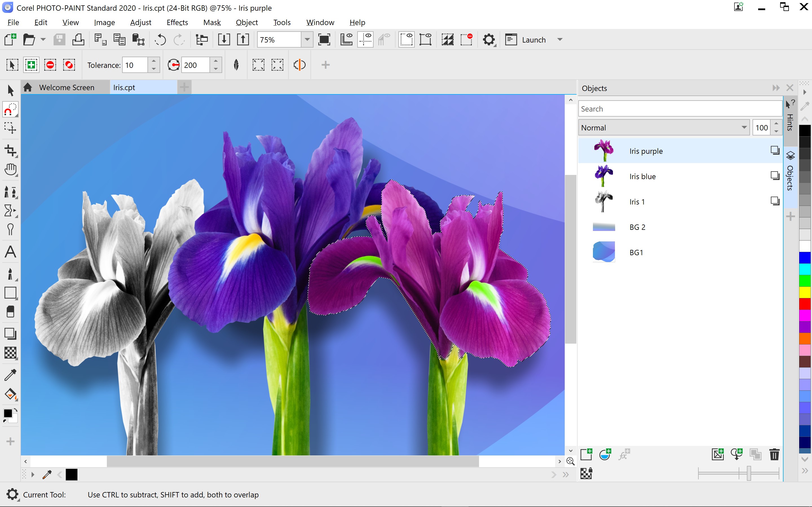
Task: Click the Adjust menu item
Action: 140,22
